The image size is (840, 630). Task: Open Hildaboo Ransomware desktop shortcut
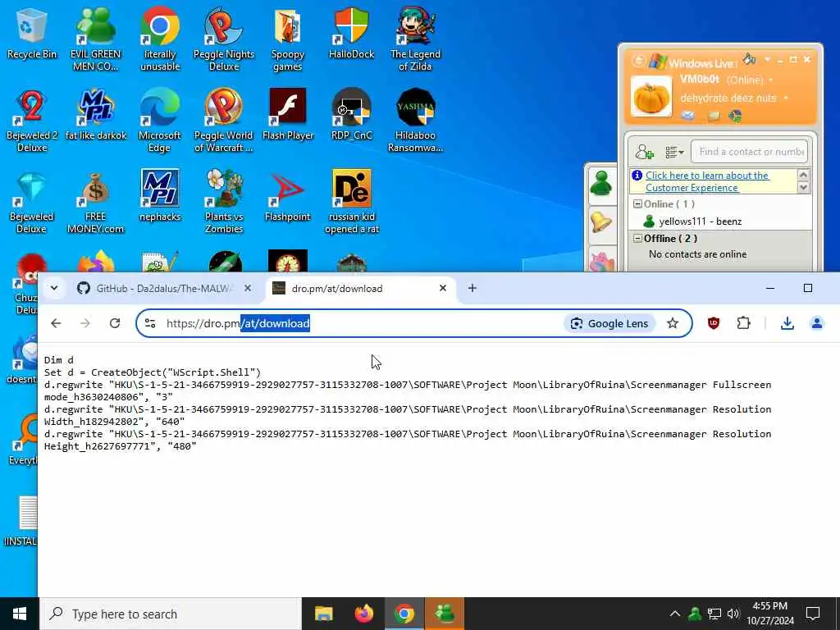[415, 121]
